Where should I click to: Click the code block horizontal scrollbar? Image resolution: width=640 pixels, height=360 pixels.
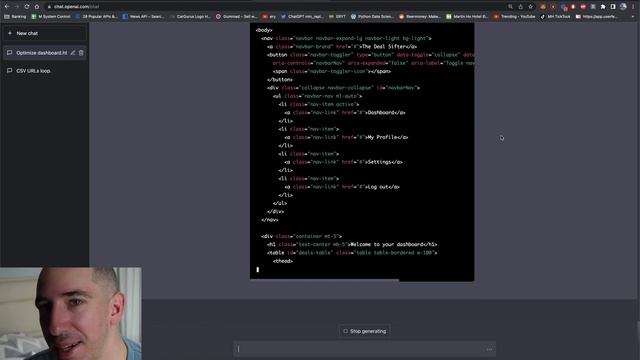324,280
